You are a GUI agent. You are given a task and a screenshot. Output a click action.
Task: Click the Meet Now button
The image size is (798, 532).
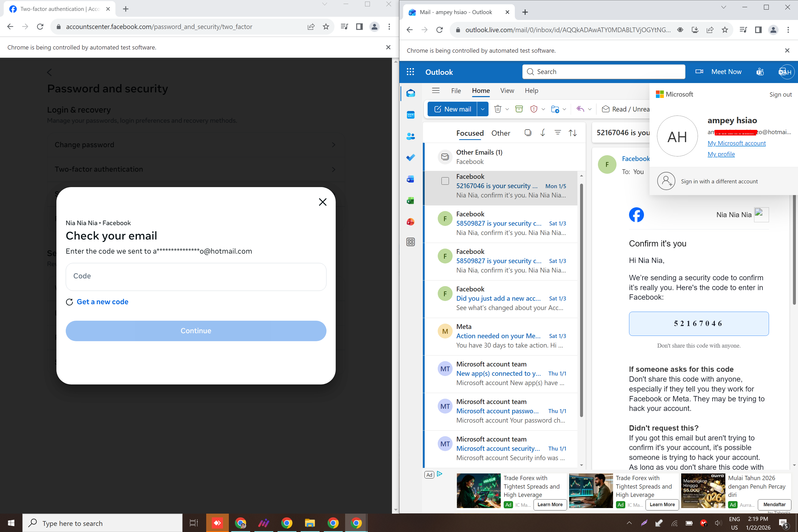719,72
